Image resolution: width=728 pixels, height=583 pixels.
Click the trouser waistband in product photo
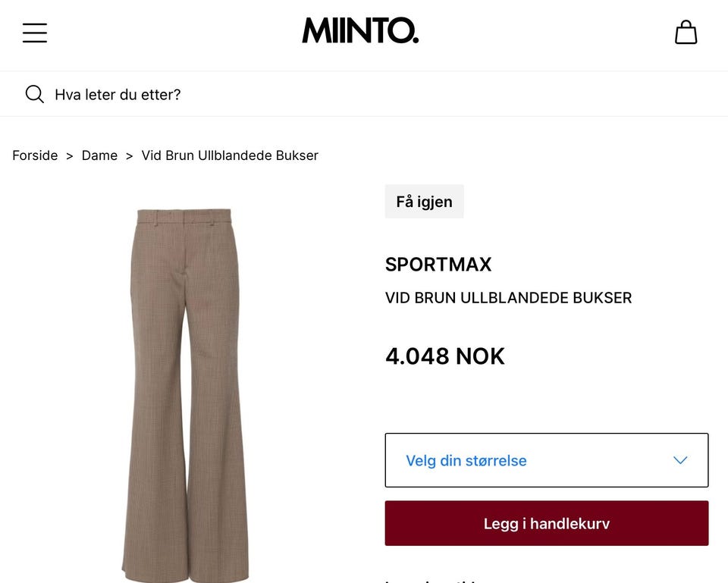pyautogui.click(x=184, y=216)
